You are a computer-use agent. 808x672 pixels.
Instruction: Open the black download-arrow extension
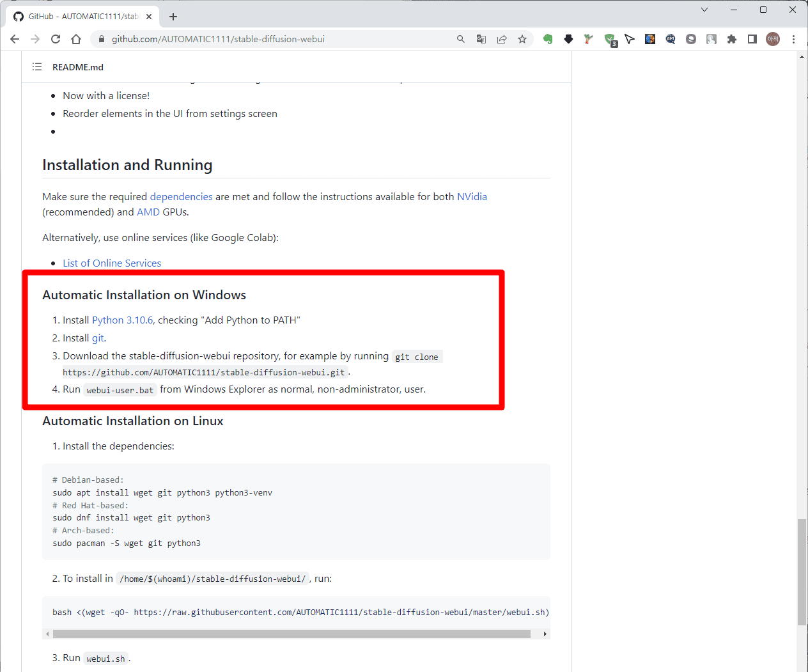[x=568, y=39]
